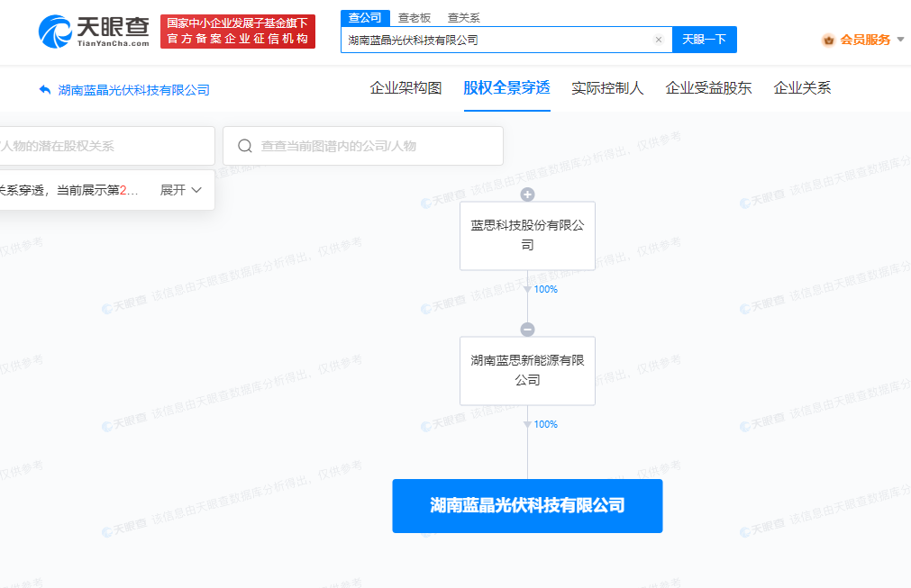Select the 股权全景穿透 tab
Image resolution: width=911 pixels, height=588 pixels.
[506, 87]
